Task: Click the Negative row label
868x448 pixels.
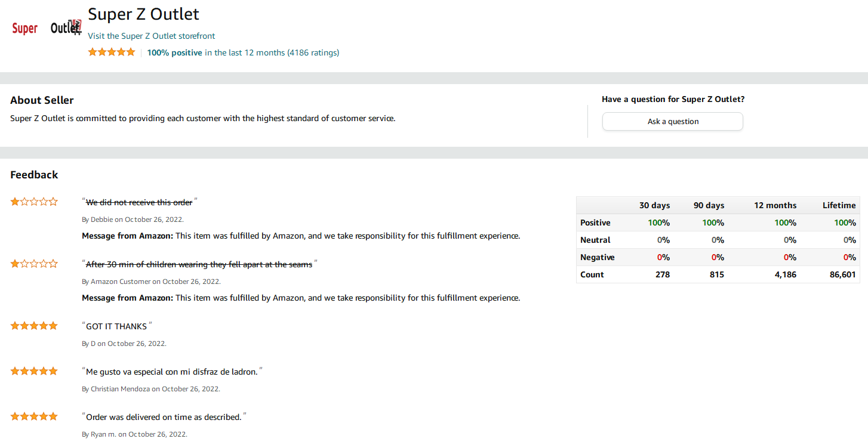Action: tap(598, 257)
